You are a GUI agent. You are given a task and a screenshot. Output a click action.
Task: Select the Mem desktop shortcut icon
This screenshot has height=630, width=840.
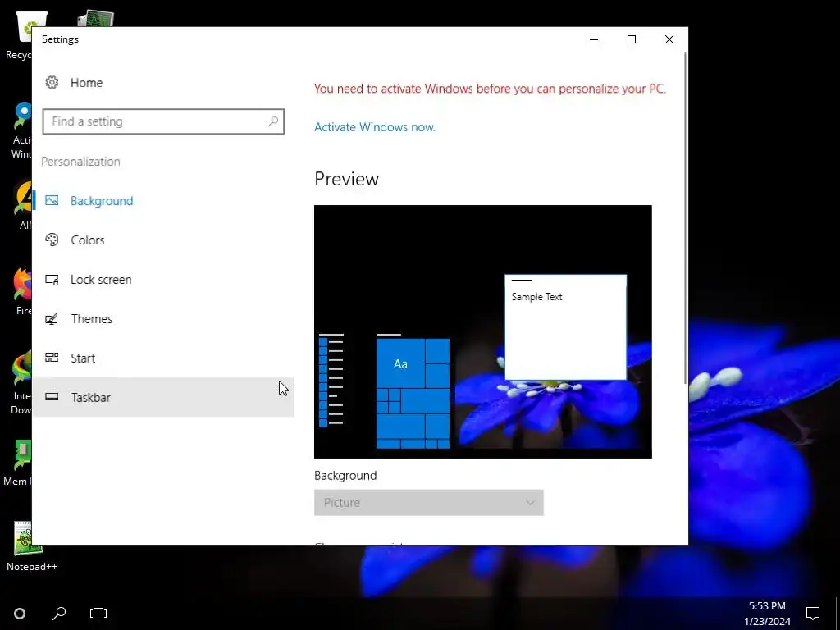click(x=17, y=463)
